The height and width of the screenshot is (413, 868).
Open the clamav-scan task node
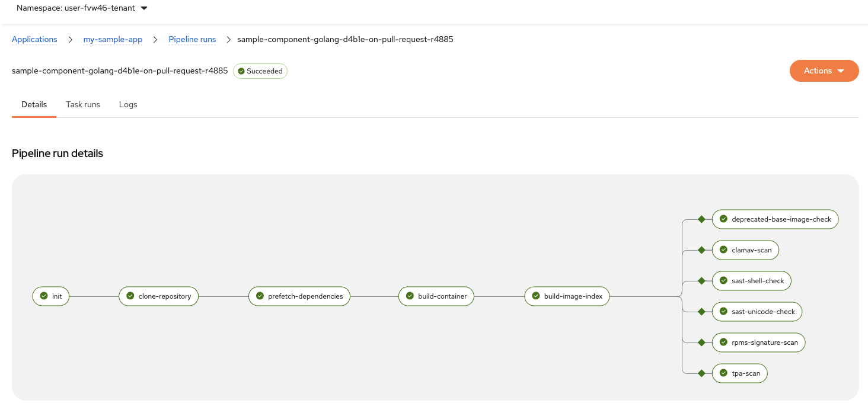click(x=745, y=250)
